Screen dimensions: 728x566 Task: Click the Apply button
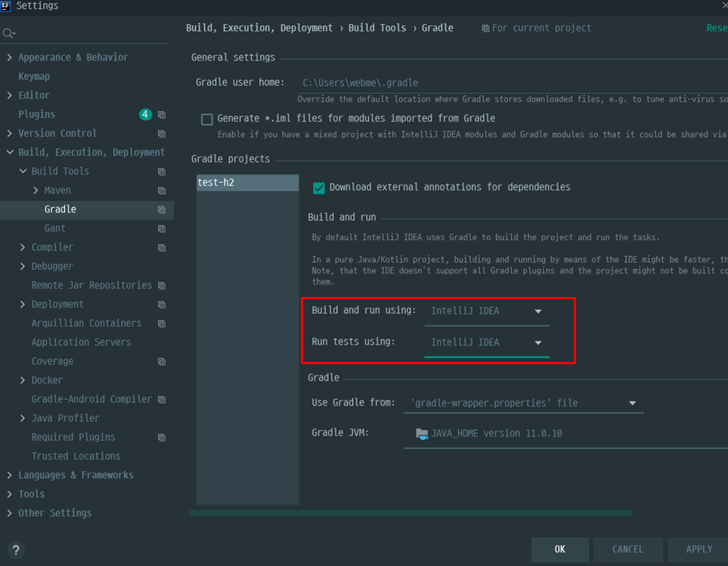(x=698, y=549)
